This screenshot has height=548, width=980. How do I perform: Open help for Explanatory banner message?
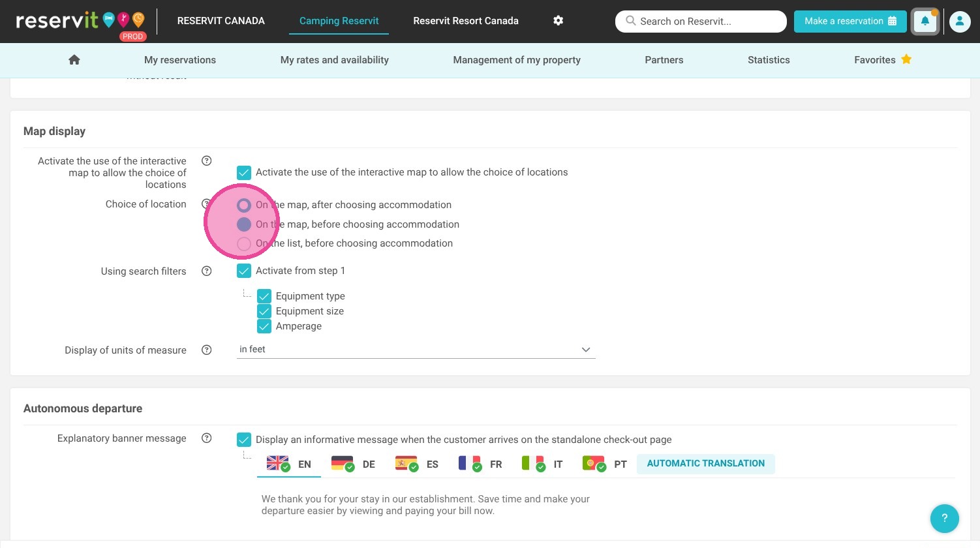pyautogui.click(x=207, y=438)
